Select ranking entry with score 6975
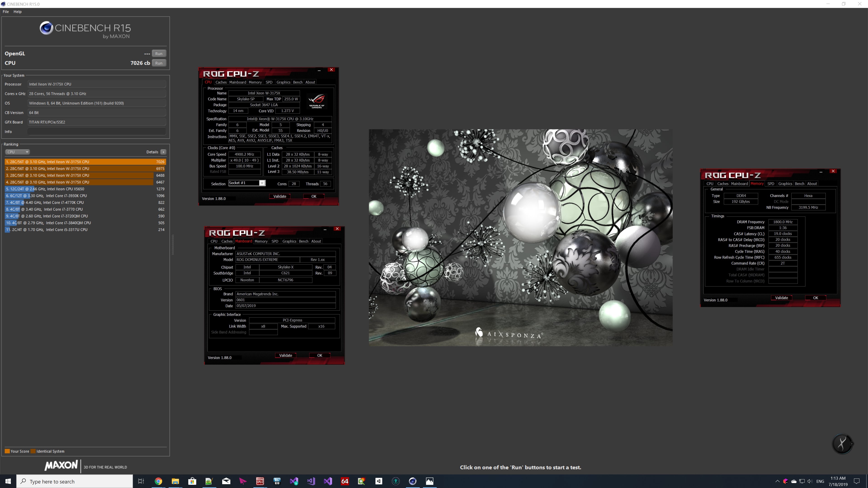 pos(85,168)
